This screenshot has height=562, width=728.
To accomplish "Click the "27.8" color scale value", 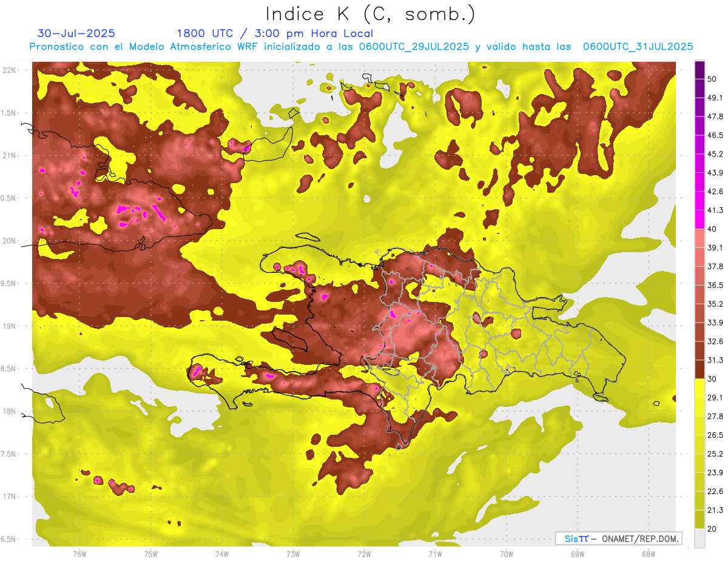I will click(x=715, y=416).
